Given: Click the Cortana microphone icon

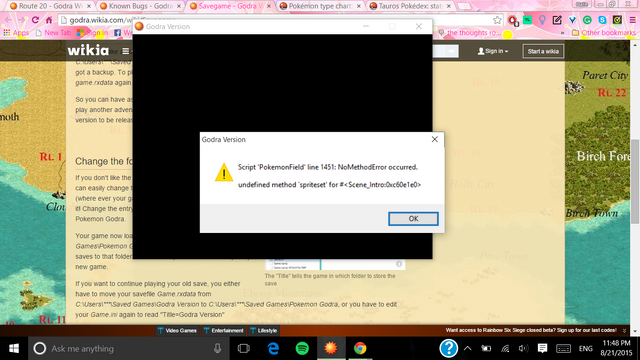Looking at the screenshot, I should point(218,348).
